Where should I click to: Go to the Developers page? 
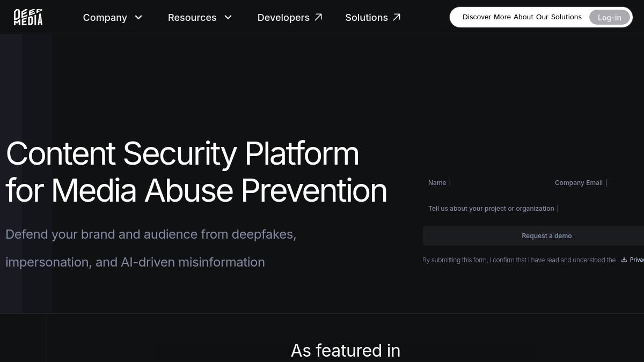[x=283, y=17]
